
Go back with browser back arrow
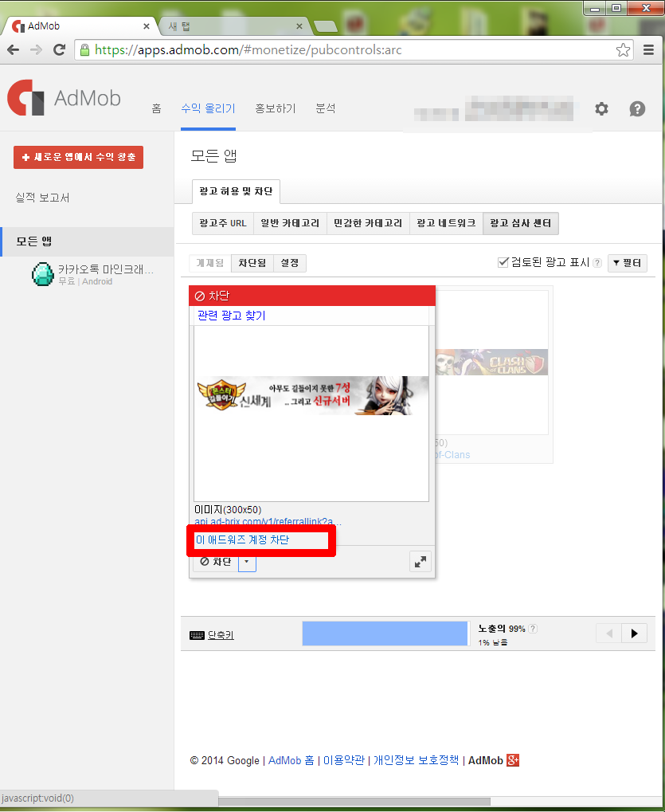click(x=13, y=49)
